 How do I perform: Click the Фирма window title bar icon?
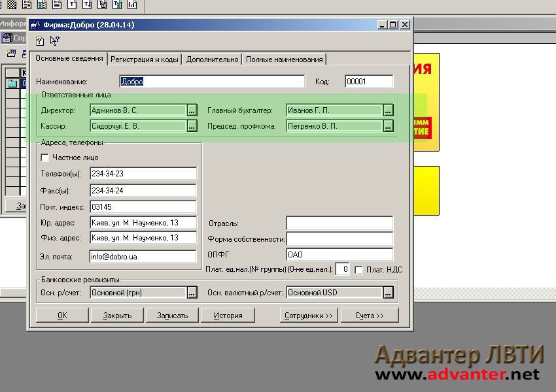pos(35,25)
